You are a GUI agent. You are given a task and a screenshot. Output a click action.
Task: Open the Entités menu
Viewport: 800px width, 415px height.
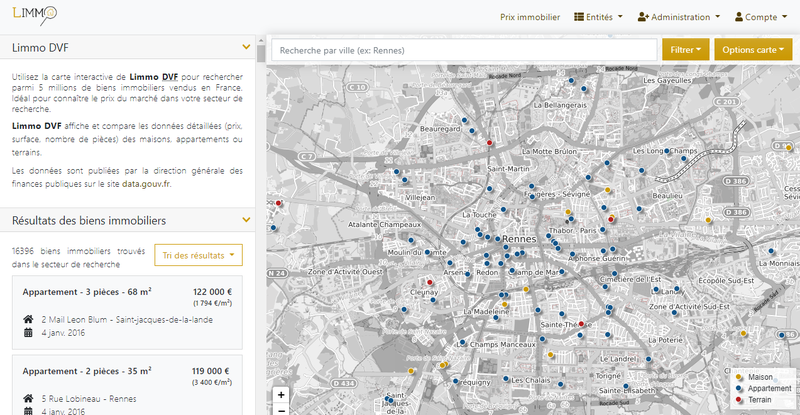(598, 17)
